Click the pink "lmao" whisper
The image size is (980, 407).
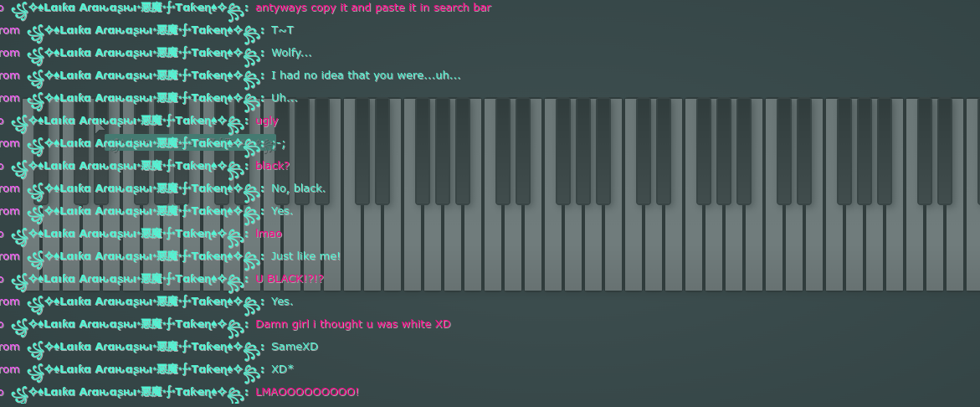pyautogui.click(x=269, y=234)
